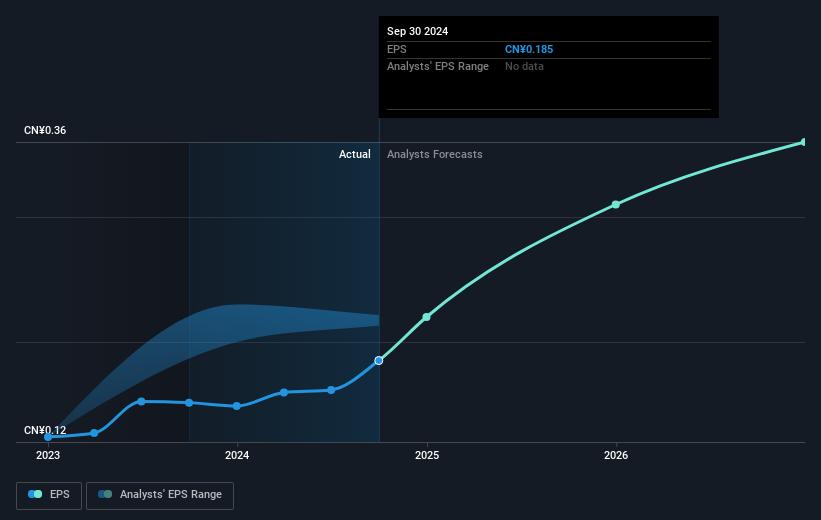Screen dimensions: 821x520
Task: Click the early 2023 EPS data point
Action: (x=48, y=437)
